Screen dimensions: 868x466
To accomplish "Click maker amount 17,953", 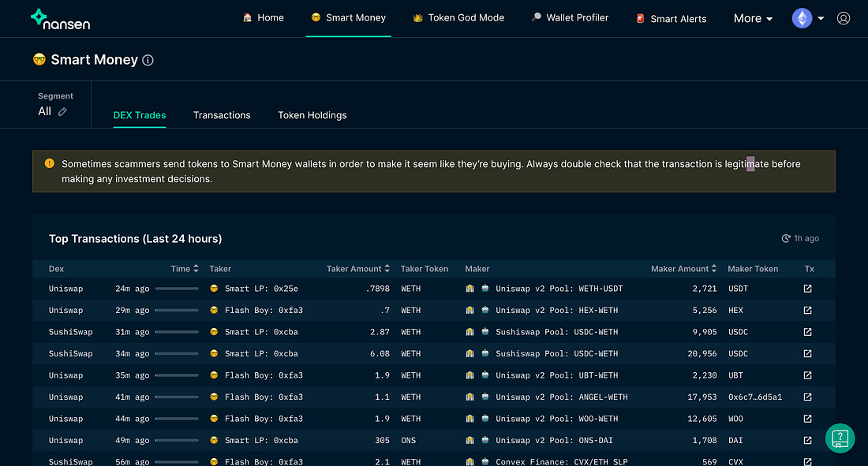I will (702, 397).
